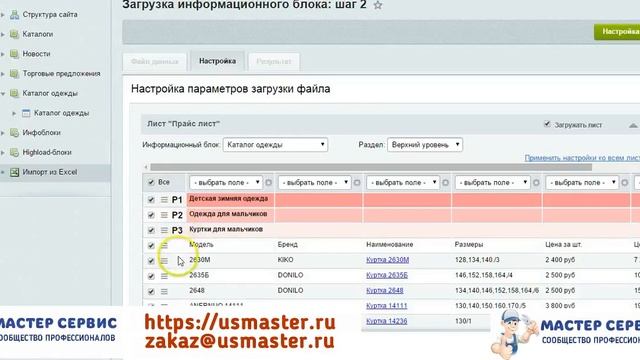
Task: Click scrollbar left arrow above table
Action: coord(146,167)
